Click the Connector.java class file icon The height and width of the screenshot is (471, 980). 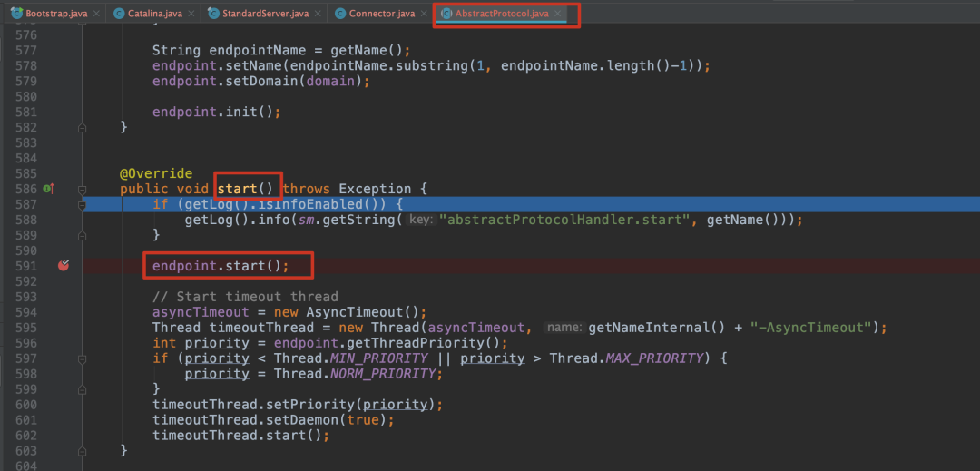(x=340, y=13)
